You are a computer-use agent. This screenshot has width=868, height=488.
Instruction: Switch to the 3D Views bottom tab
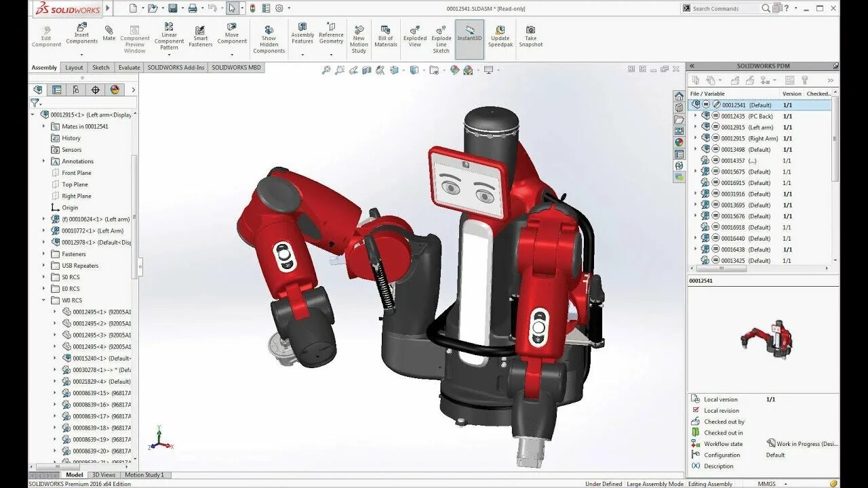pyautogui.click(x=104, y=475)
